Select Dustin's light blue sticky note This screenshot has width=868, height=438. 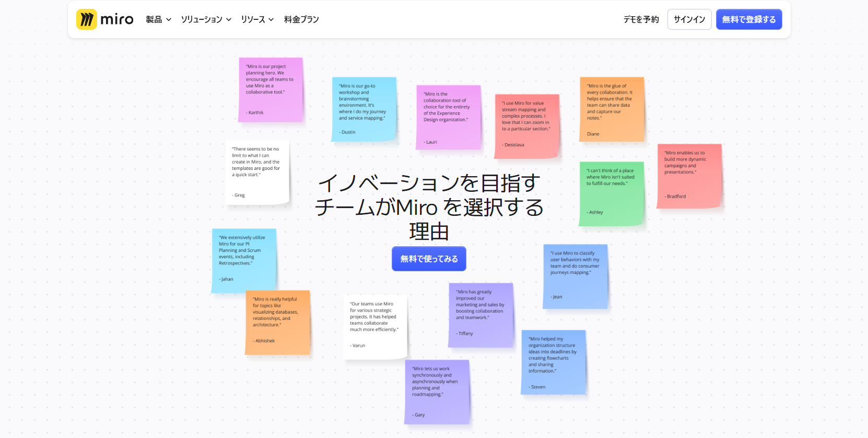363,109
